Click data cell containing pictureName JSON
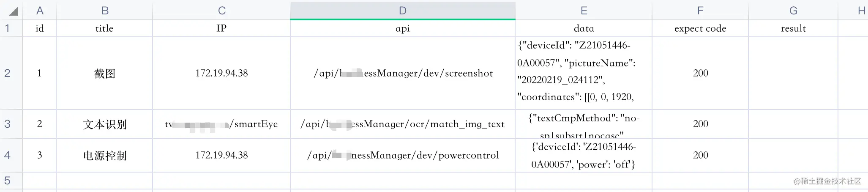 pyautogui.click(x=584, y=73)
